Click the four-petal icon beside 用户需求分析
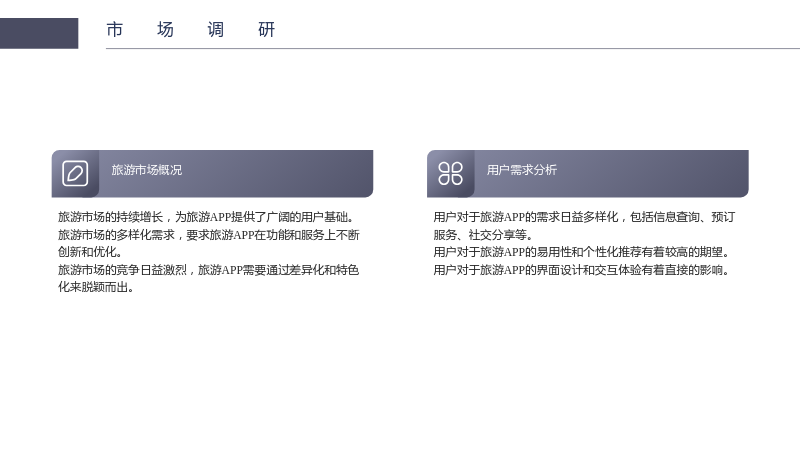Image resolution: width=800 pixels, height=450 pixels. click(x=451, y=173)
